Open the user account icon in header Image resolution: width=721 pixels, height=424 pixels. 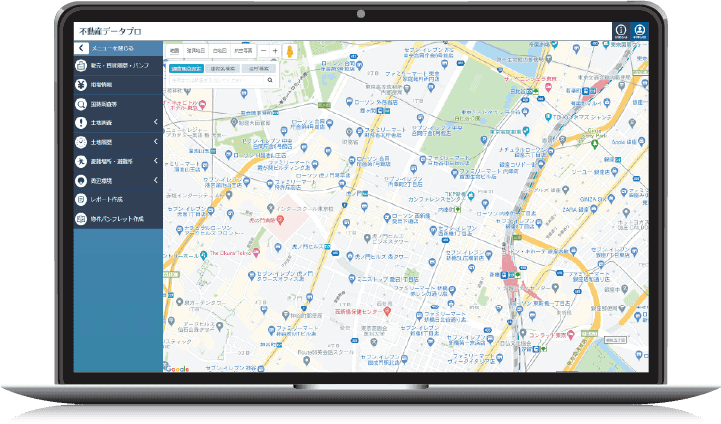click(x=641, y=30)
